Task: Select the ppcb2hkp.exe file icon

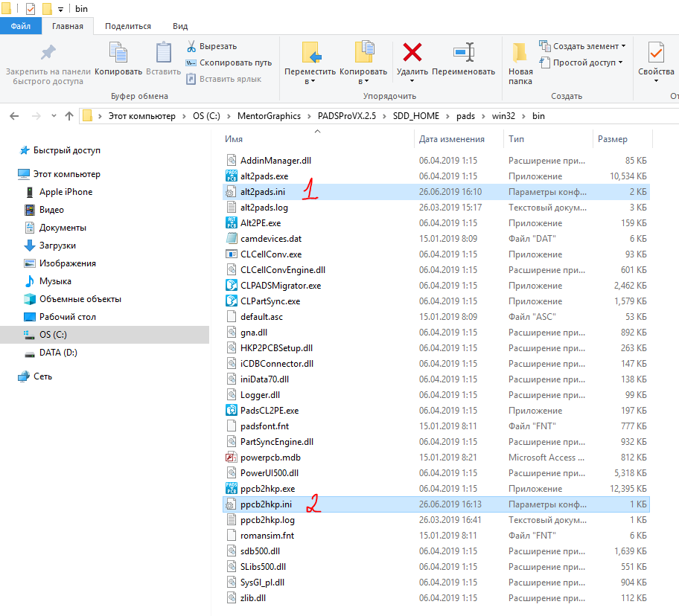Action: tap(232, 488)
